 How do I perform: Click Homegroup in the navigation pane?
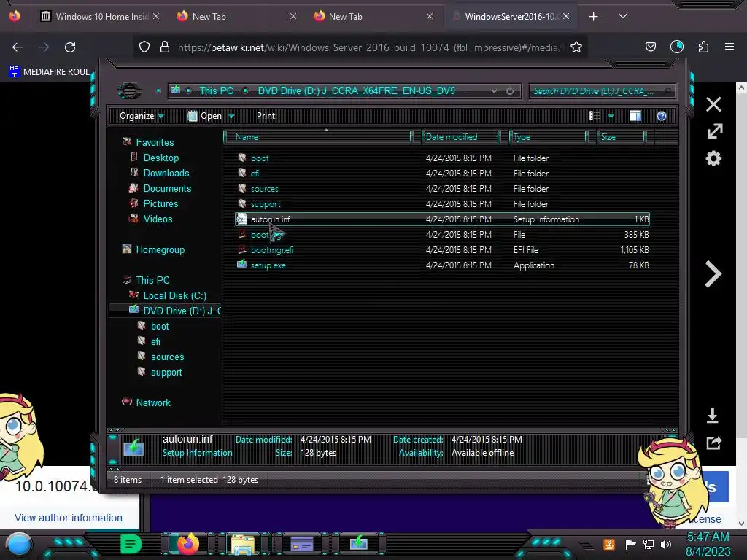pos(160,249)
